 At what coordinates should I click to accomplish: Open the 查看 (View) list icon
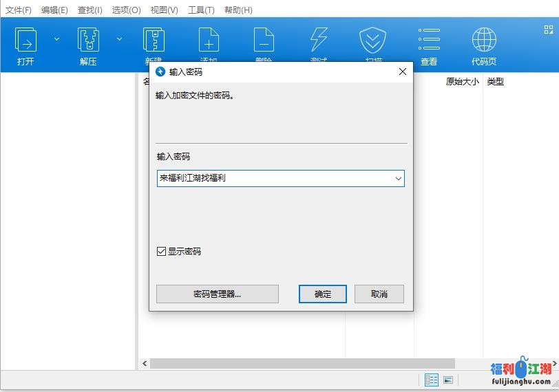(429, 41)
